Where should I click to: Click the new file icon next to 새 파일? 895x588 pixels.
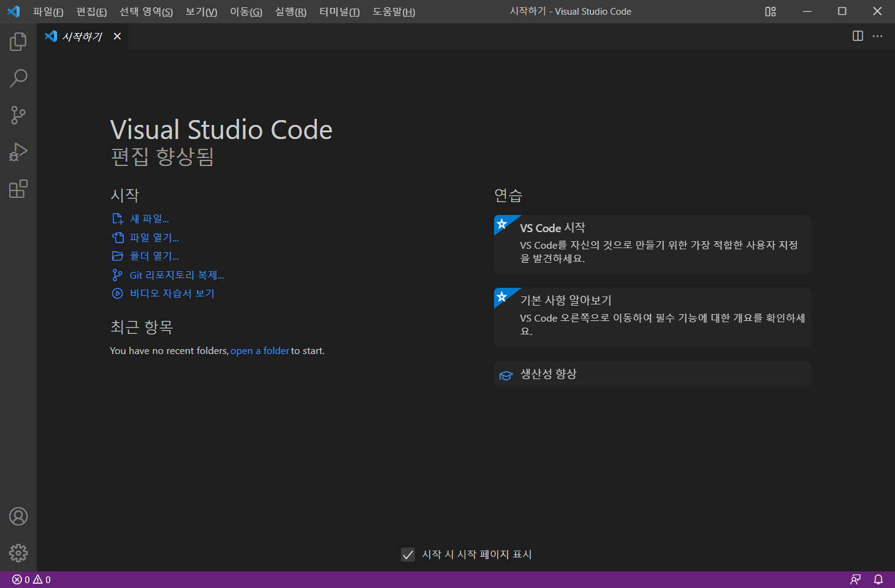pyautogui.click(x=118, y=219)
